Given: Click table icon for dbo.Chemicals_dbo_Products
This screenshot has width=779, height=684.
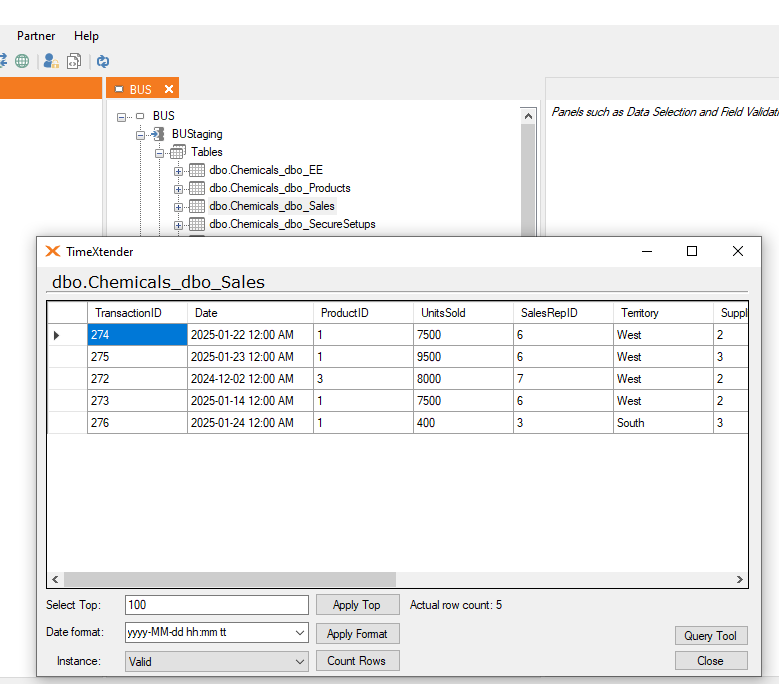Looking at the screenshot, I should [x=197, y=188].
